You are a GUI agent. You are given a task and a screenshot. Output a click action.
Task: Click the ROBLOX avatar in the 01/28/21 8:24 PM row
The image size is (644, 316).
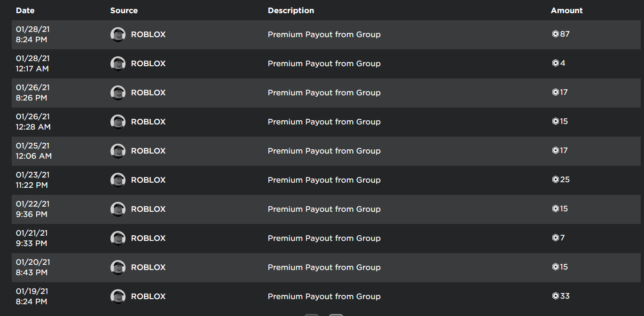coord(118,35)
